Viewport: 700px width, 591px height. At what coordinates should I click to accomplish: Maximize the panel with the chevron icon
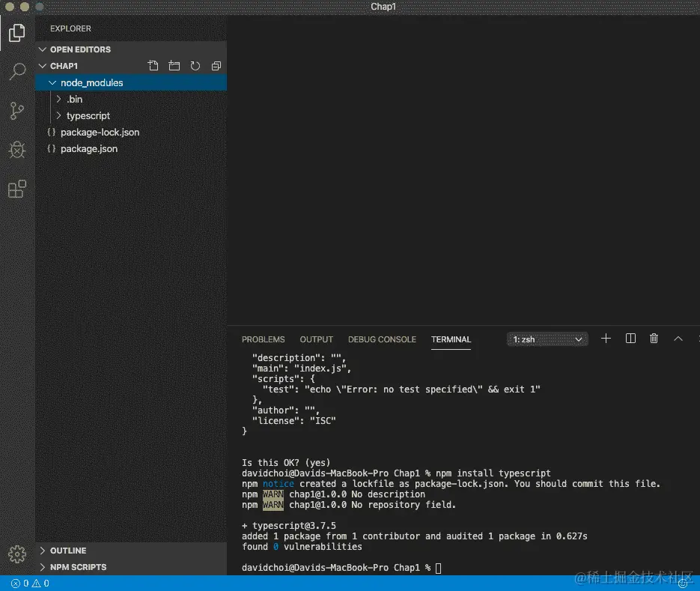click(x=678, y=339)
